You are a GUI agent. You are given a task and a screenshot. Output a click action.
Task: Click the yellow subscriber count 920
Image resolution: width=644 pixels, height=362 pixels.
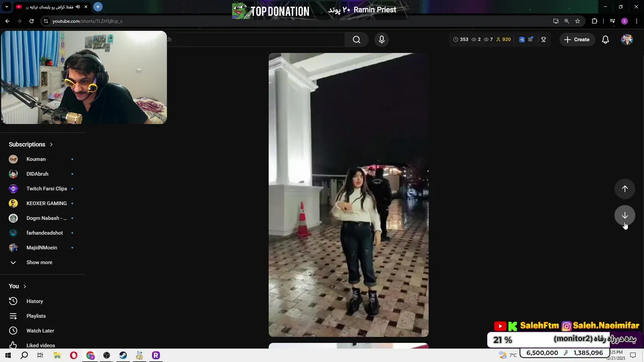pyautogui.click(x=503, y=40)
